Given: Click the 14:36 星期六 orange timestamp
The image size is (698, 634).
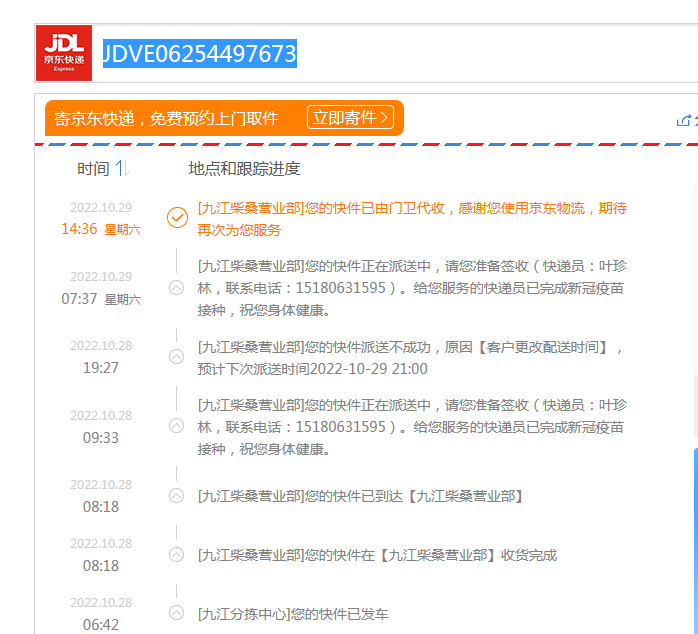Looking at the screenshot, I should coord(101,229).
